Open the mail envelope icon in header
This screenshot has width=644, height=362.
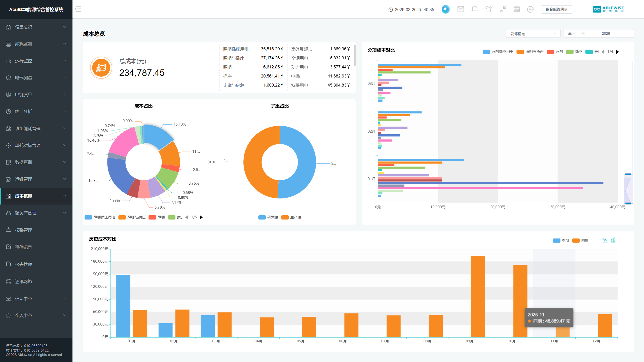tap(461, 9)
